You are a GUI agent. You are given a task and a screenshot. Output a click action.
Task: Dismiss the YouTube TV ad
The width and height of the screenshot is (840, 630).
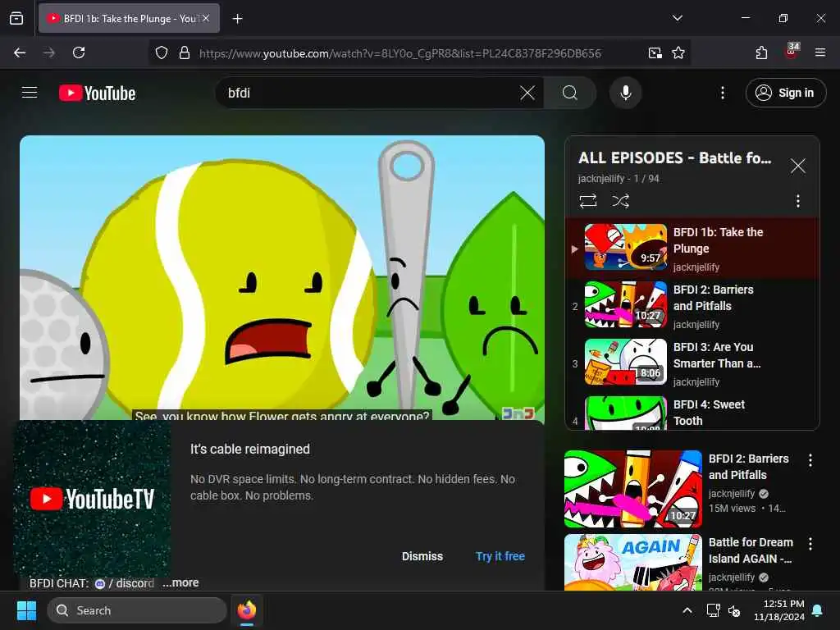click(x=422, y=556)
